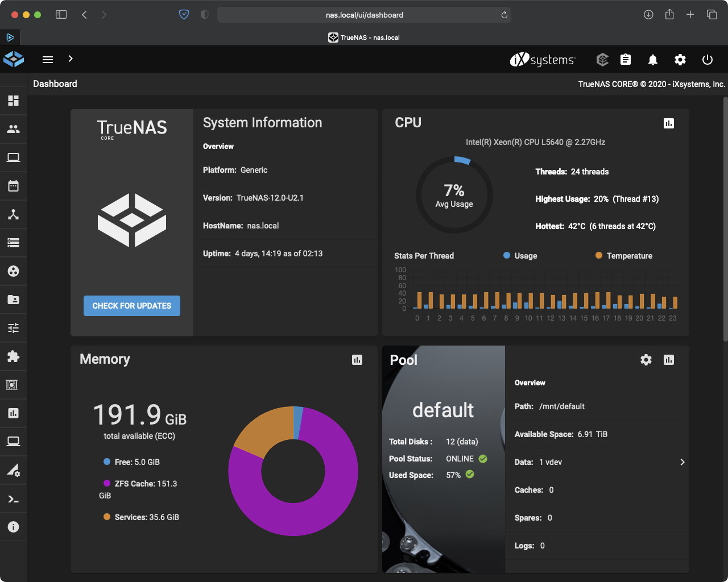Image resolution: width=728 pixels, height=582 pixels.
Task: Click the ZFS Cache purple legend dot
Action: (107, 483)
